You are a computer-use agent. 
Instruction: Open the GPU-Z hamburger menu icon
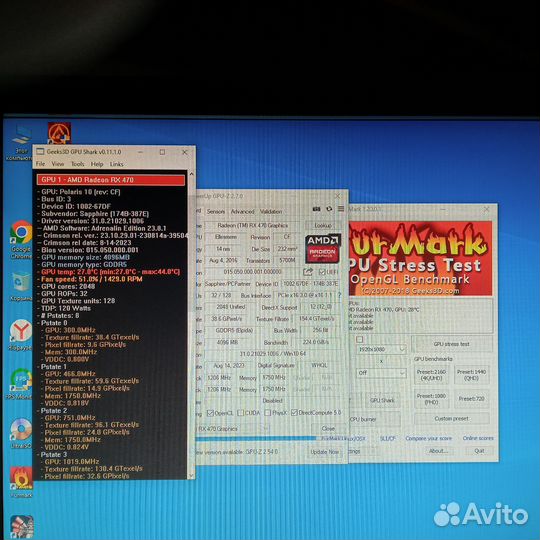341,209
